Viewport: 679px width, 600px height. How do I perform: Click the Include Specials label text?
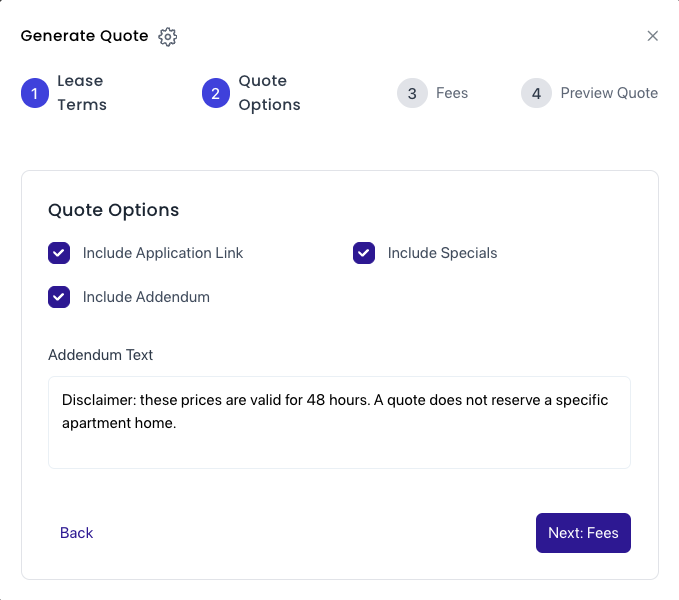click(x=442, y=253)
